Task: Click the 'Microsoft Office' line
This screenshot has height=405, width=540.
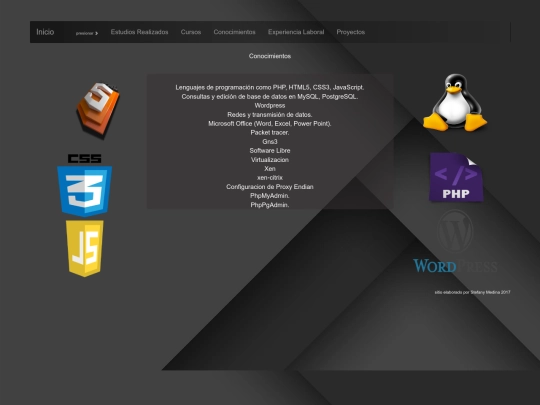Action: (x=270, y=123)
